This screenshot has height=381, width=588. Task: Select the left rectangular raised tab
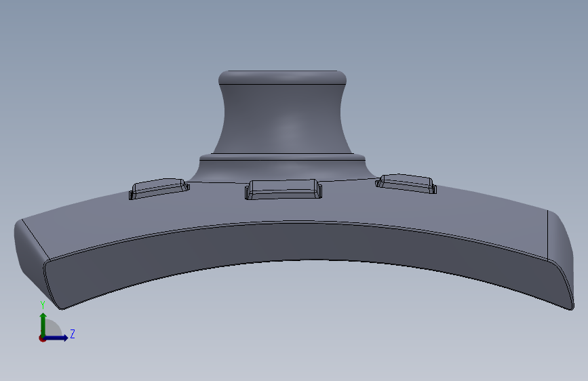[x=159, y=188]
